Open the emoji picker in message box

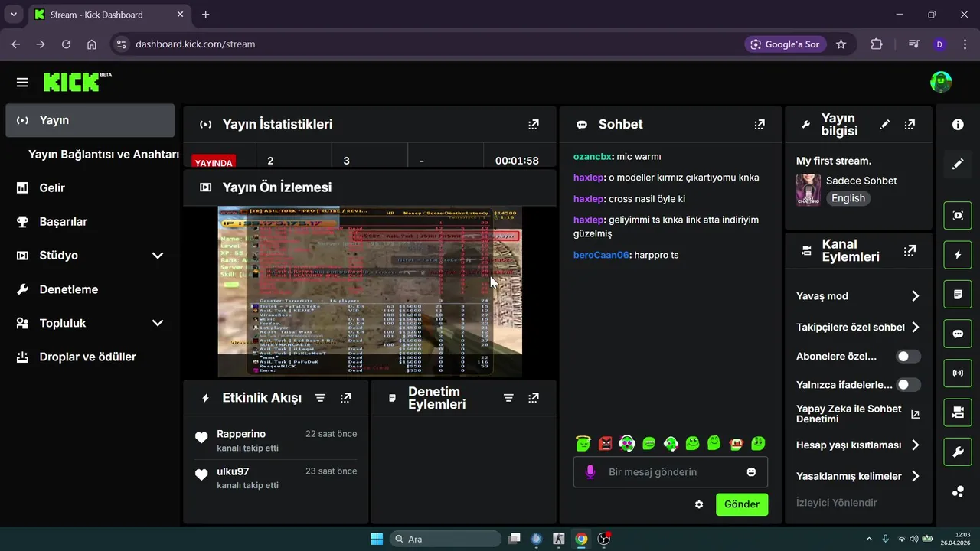[751, 472]
